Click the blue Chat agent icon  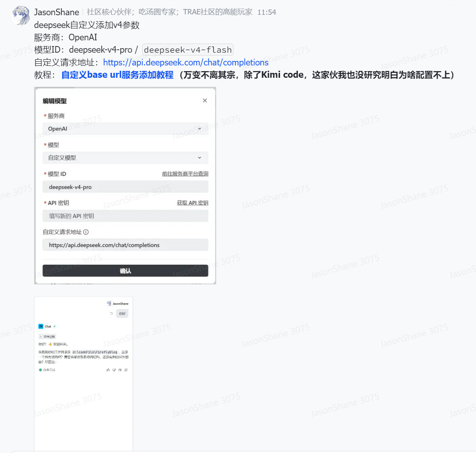[x=41, y=326]
